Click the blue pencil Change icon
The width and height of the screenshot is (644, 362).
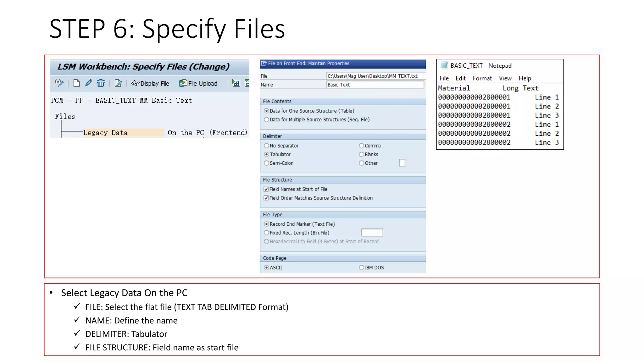click(88, 83)
